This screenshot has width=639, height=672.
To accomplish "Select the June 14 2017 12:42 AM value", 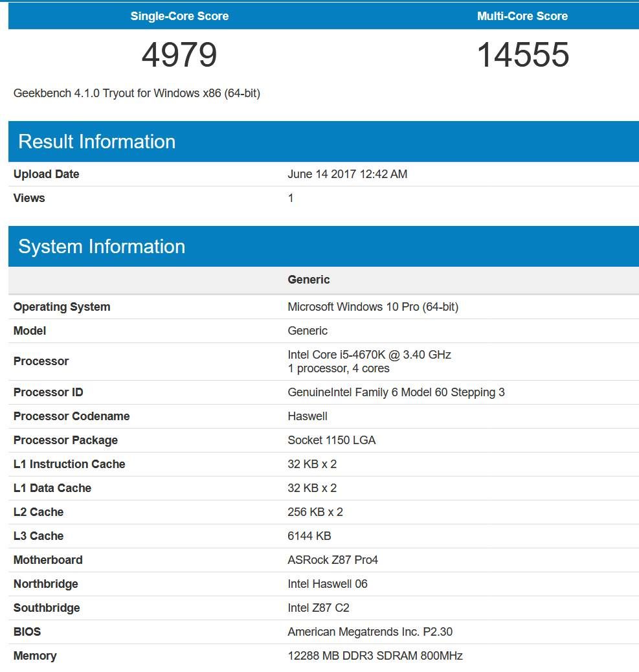I will pyautogui.click(x=347, y=174).
